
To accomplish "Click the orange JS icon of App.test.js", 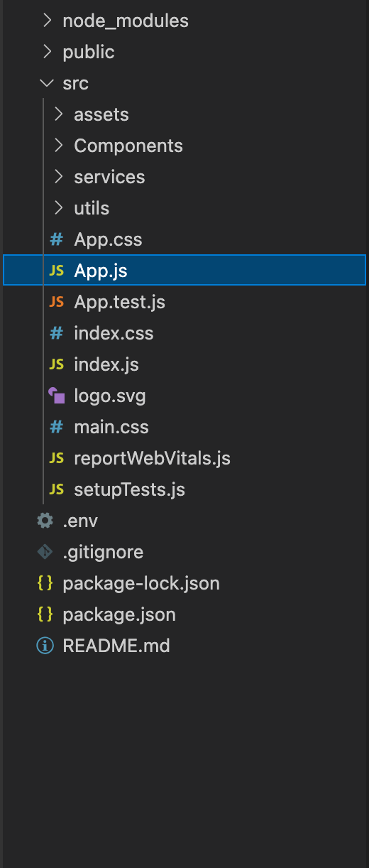I will click(x=56, y=302).
